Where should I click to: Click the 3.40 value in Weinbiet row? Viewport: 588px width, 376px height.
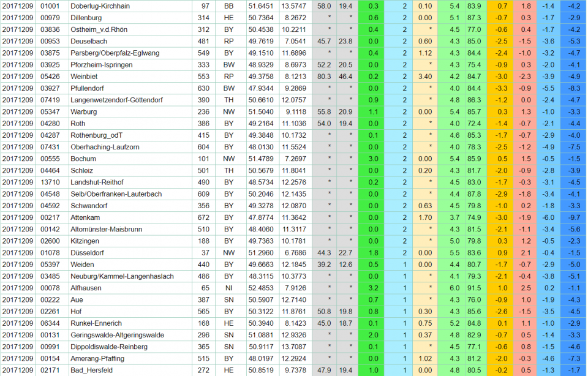425,77
